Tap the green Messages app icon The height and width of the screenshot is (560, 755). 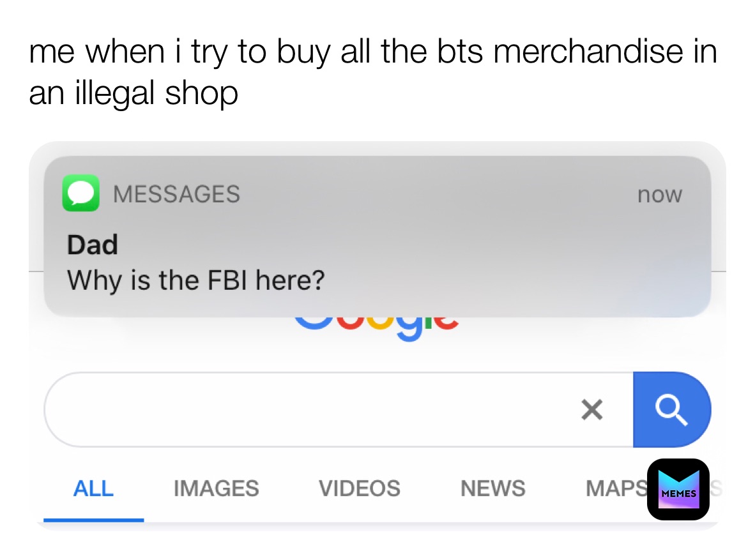pos(81,193)
